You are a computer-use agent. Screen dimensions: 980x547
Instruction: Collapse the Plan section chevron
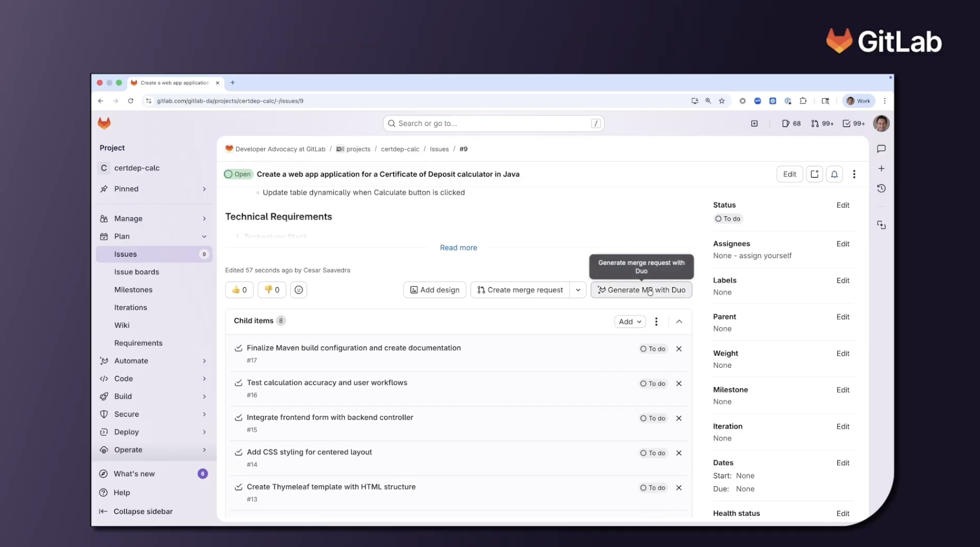coord(204,236)
